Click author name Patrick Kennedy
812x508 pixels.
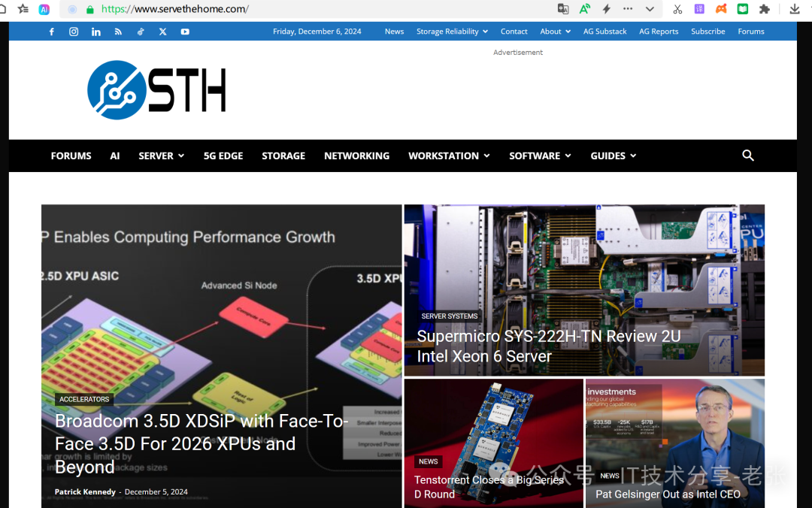click(x=85, y=491)
